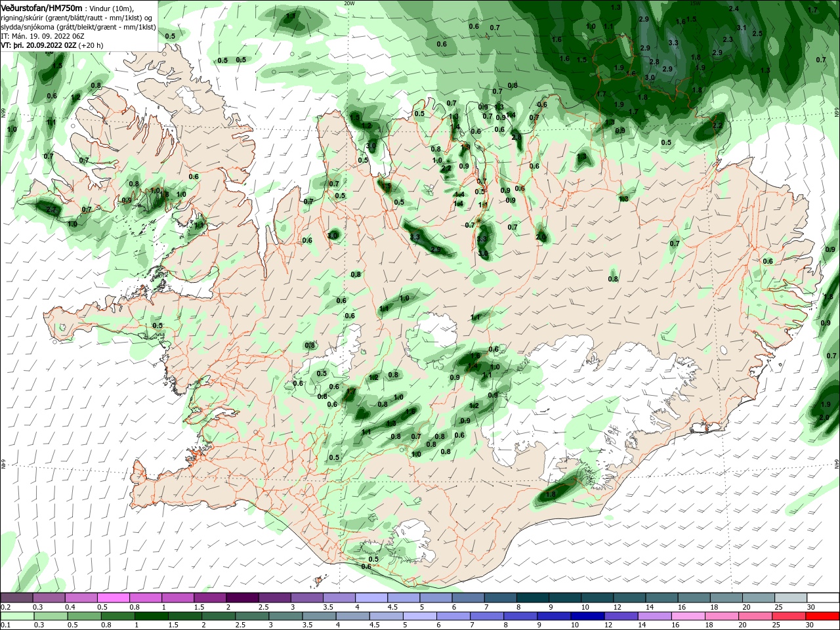Pick the dark purple 2 swatch in the upper legend row
This screenshot has width=840, height=630.
click(x=241, y=598)
